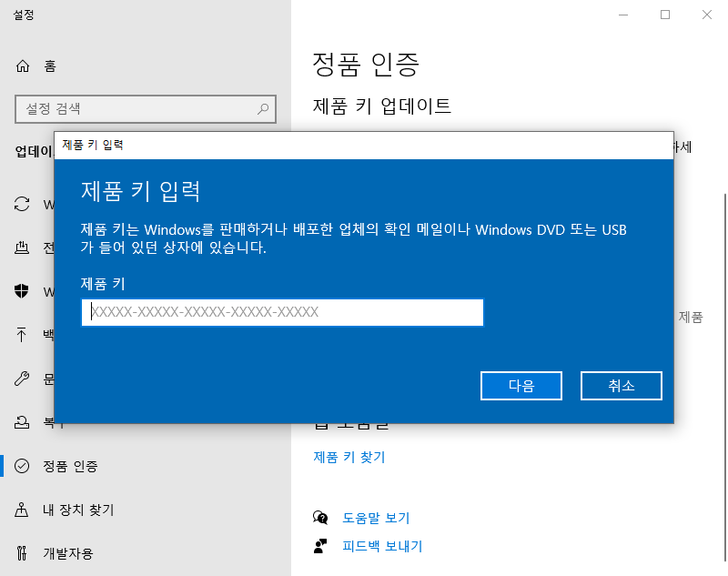
Task: Focus the 제품 키 input field
Action: [x=282, y=312]
